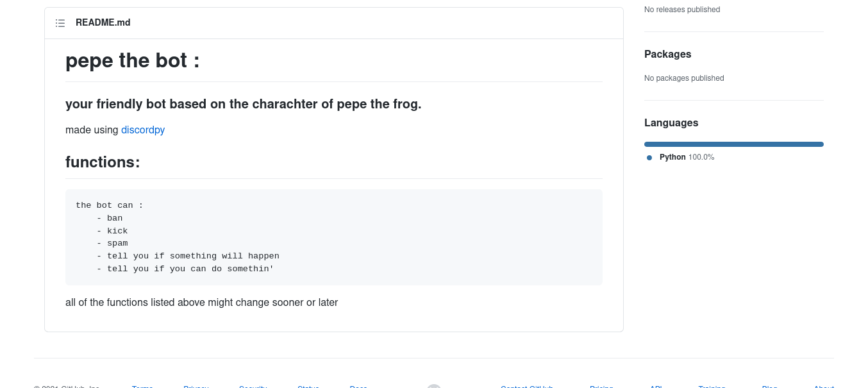Open the Security footer link
Screen dimensions: 868x388
point(253,387)
